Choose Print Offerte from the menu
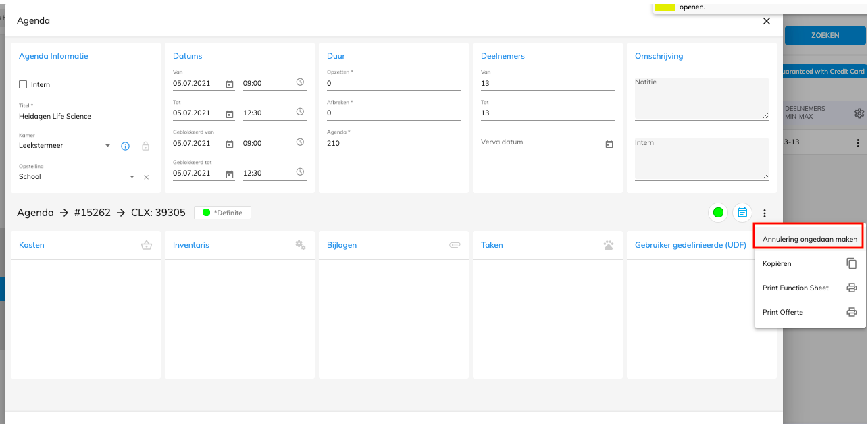The height and width of the screenshot is (424, 868). (x=810, y=312)
